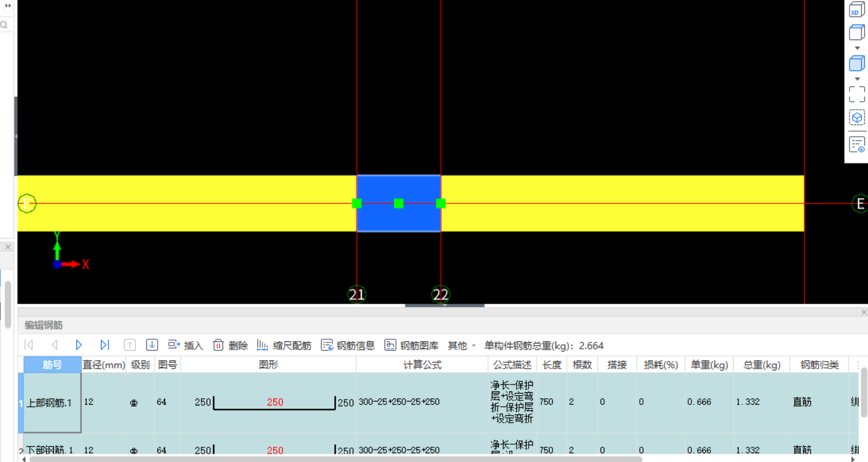Move rebar row down arrow icon
The image size is (868, 462).
tap(152, 345)
